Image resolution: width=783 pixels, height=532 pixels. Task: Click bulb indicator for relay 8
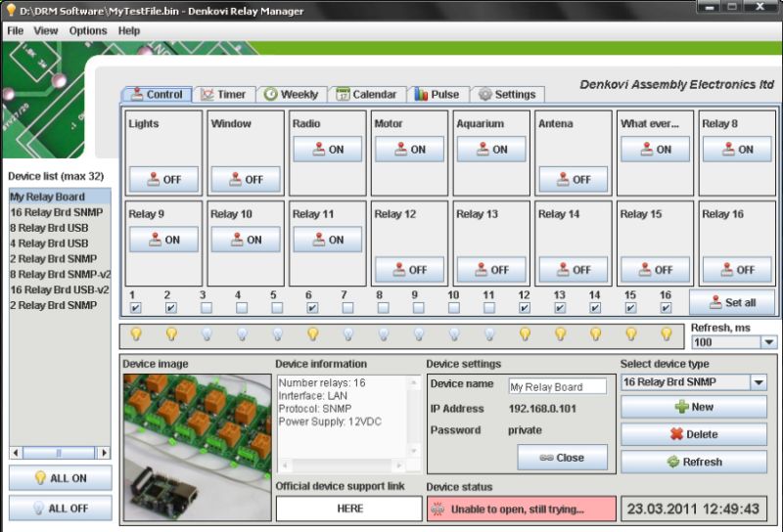click(x=384, y=333)
